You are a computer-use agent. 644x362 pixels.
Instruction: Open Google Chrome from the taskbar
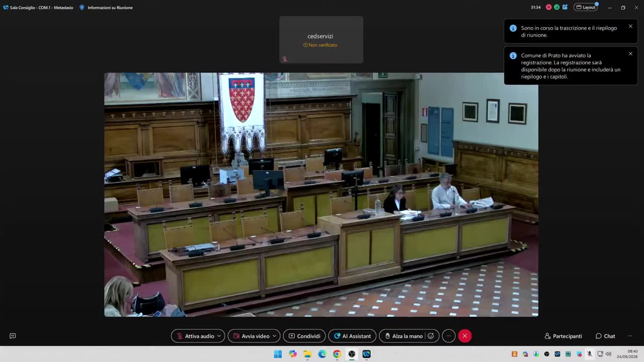[x=337, y=354]
